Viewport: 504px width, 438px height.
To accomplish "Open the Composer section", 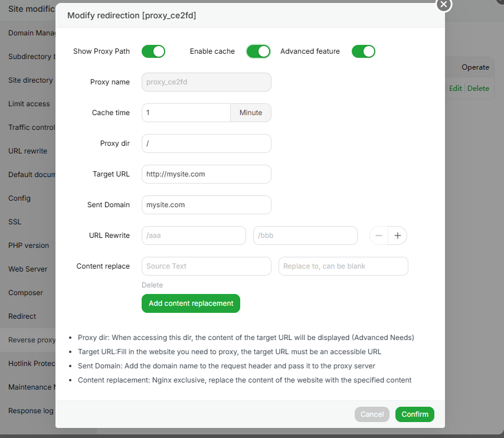I will point(25,293).
